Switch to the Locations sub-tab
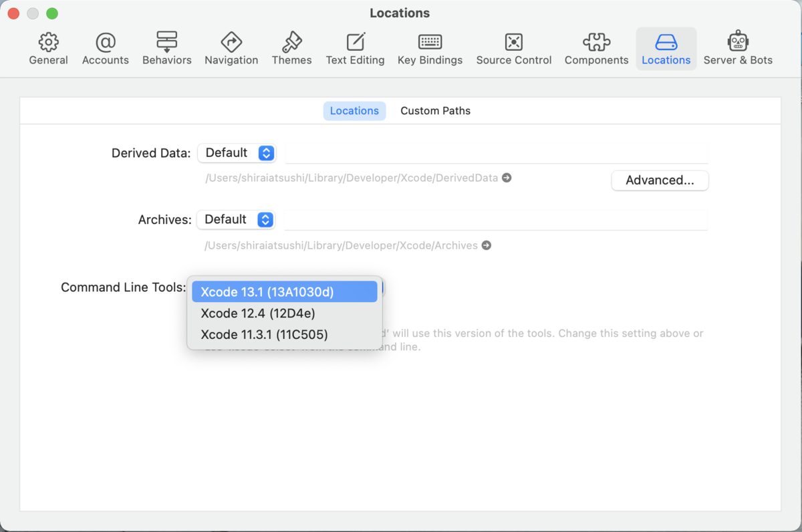This screenshot has width=802, height=532. tap(354, 111)
